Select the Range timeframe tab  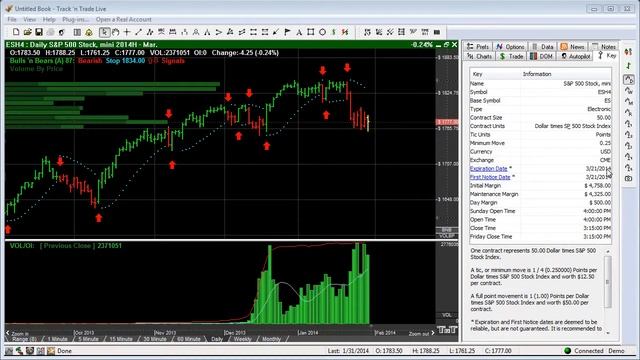[24, 339]
